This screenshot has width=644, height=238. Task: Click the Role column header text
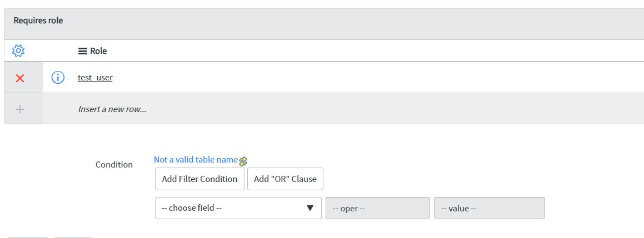[x=98, y=51]
